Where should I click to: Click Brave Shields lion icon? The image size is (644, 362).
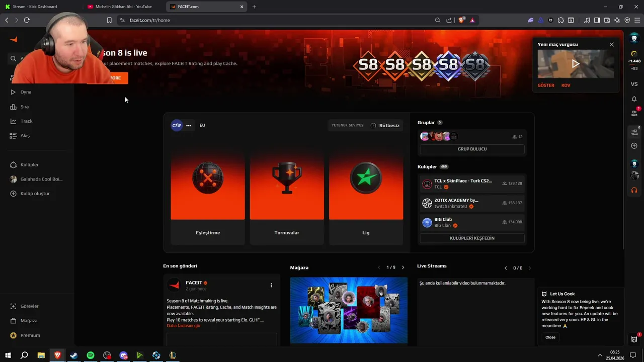[x=461, y=20]
